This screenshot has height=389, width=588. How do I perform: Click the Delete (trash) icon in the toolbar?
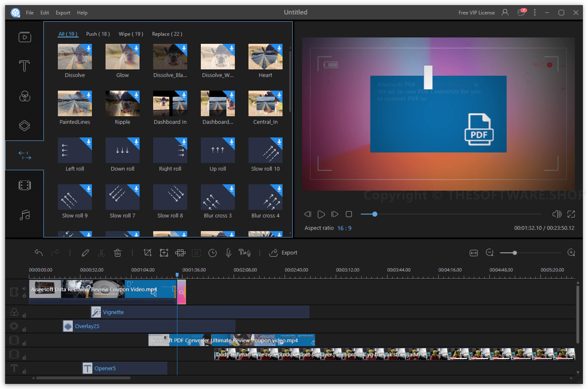118,253
